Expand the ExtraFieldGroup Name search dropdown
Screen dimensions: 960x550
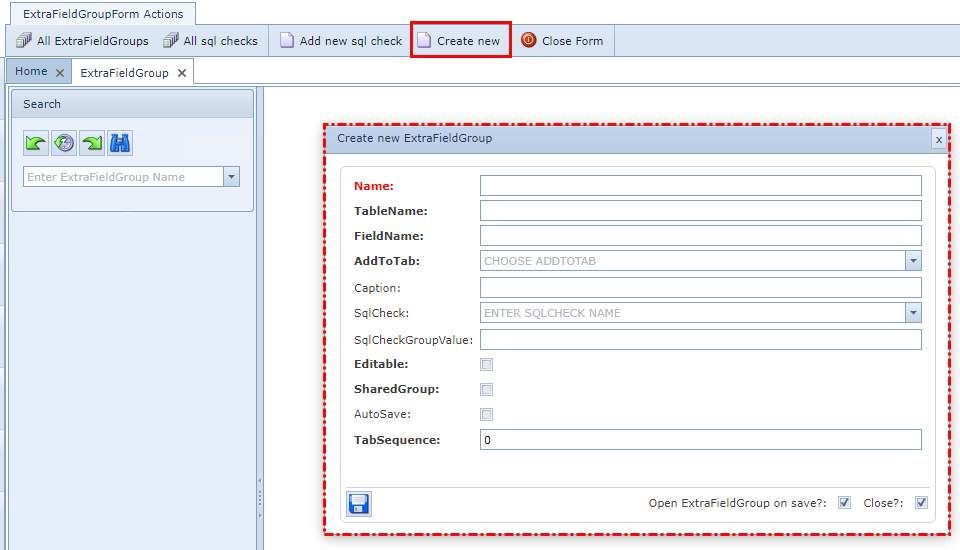[232, 177]
